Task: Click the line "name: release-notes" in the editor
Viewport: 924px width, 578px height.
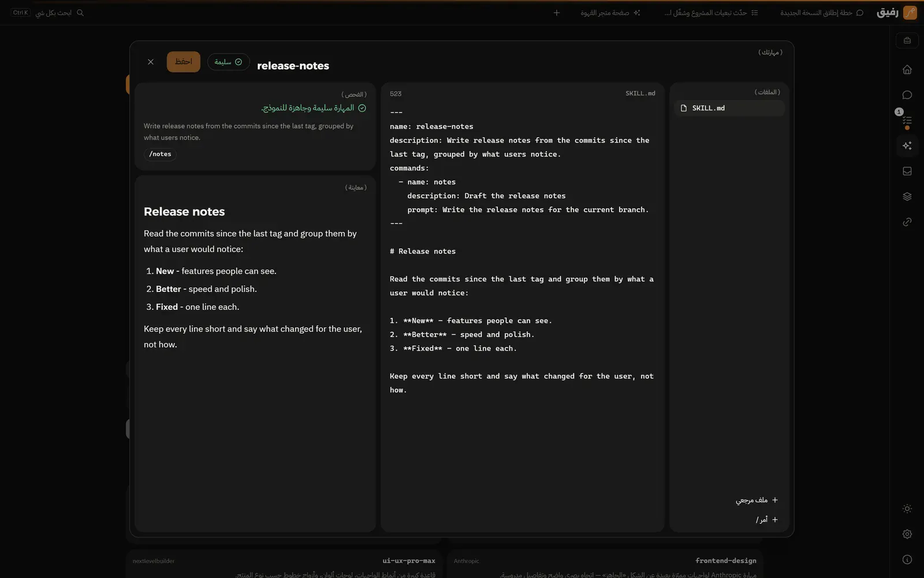Action: click(x=431, y=127)
